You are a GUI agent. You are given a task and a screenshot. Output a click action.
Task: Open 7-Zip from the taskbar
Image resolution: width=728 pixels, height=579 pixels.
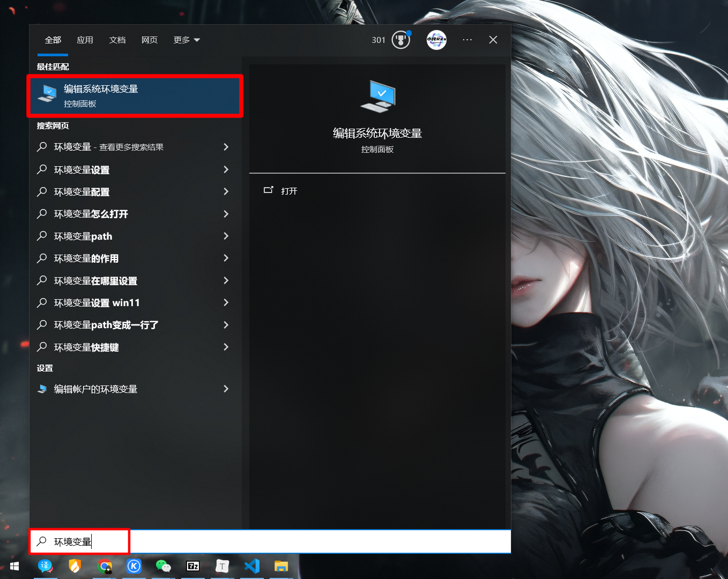(x=192, y=566)
